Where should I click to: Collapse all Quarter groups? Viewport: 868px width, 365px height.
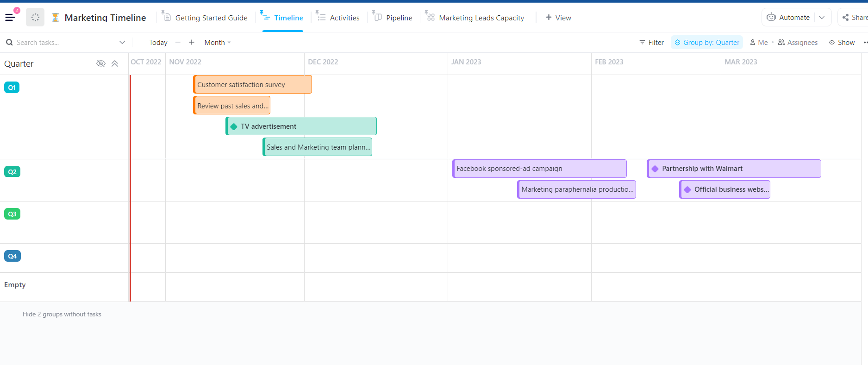pyautogui.click(x=115, y=63)
